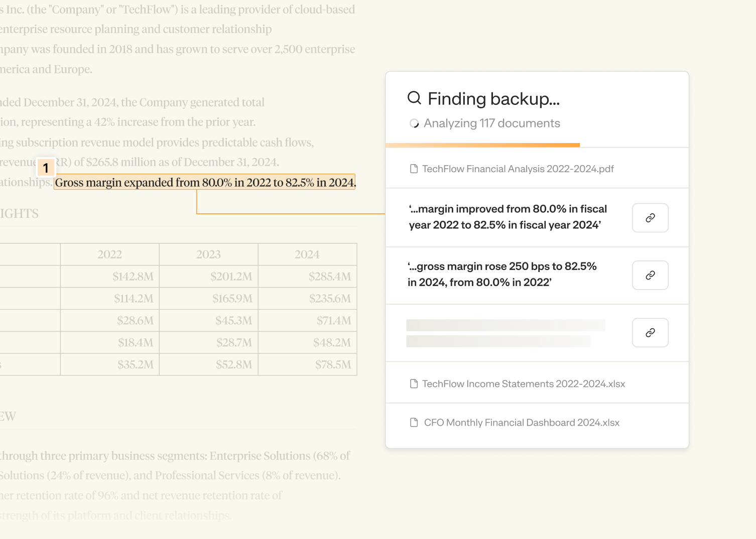
Task: Copy link for '...gross margin rose 250 bps' quote
Action: [x=650, y=275]
